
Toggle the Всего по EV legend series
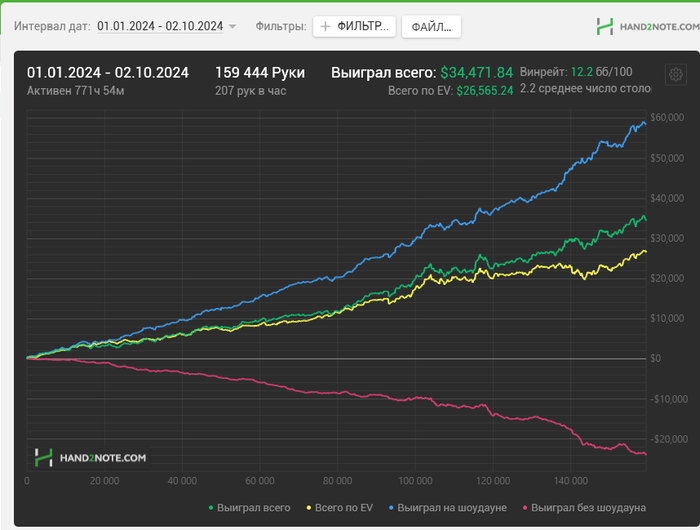tap(340, 508)
